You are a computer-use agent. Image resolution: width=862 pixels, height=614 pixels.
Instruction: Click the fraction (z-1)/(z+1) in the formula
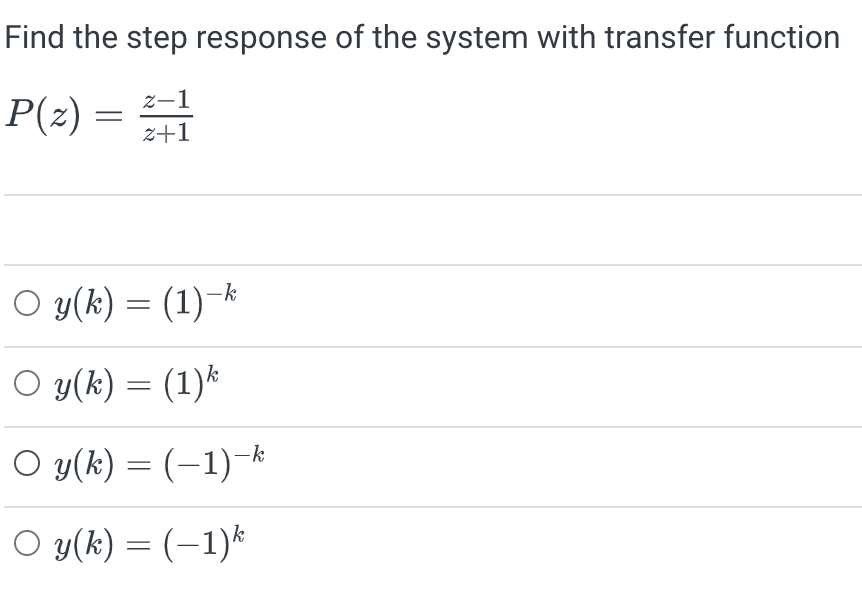click(166, 115)
